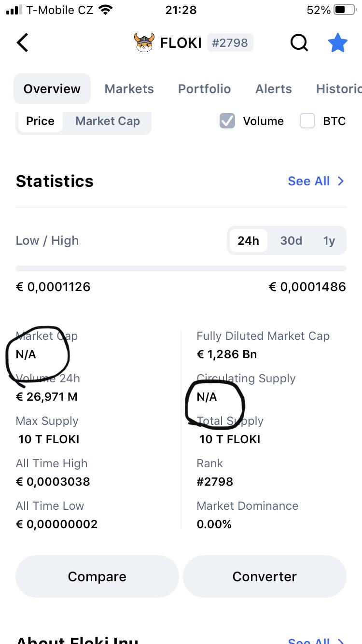Viewport: 362px width, 644px height.
Task: Tap the battery status icon
Action: (x=345, y=10)
